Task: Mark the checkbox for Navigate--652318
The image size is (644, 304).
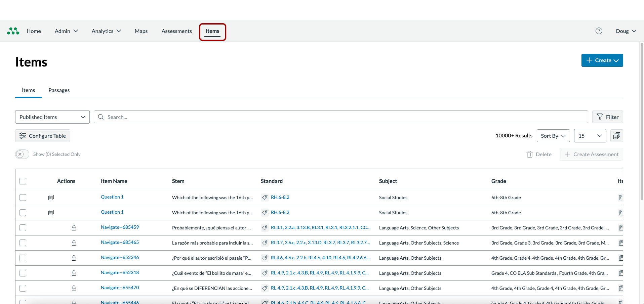Action: [x=23, y=273]
